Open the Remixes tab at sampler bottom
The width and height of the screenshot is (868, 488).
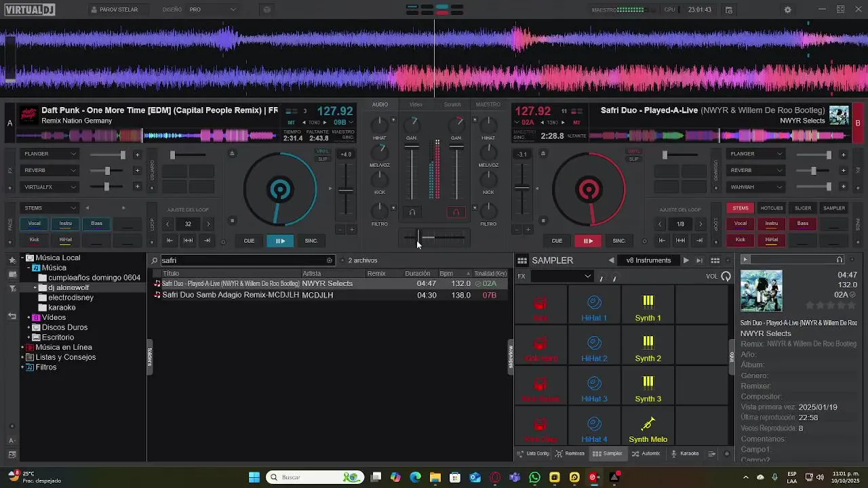570,453
